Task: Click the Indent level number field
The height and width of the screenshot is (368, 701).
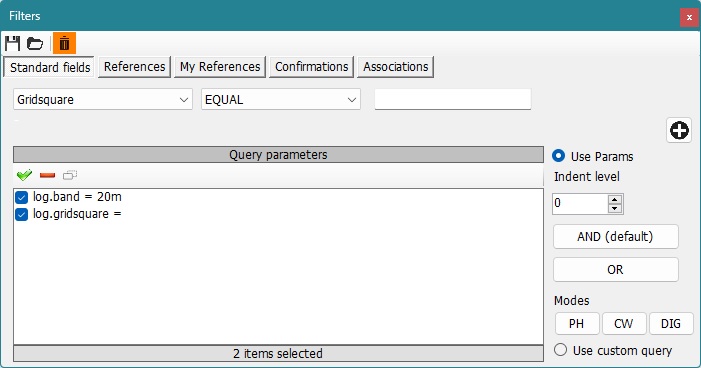Action: pyautogui.click(x=580, y=204)
